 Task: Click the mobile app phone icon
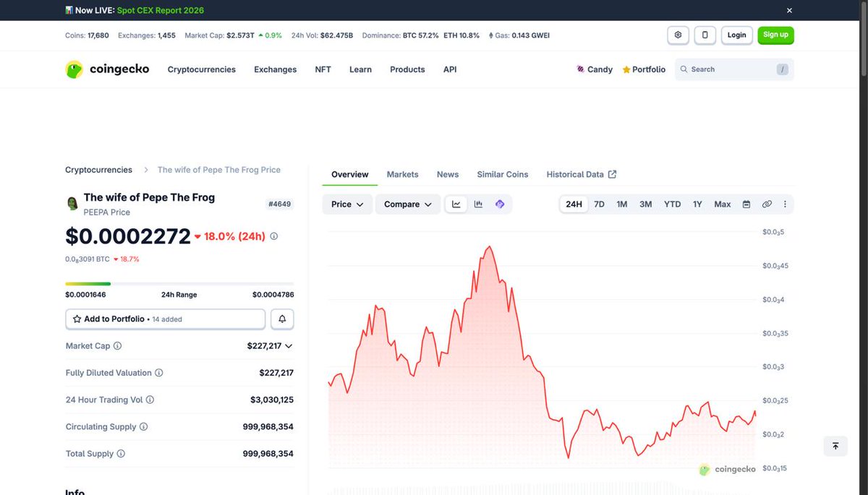click(x=705, y=35)
